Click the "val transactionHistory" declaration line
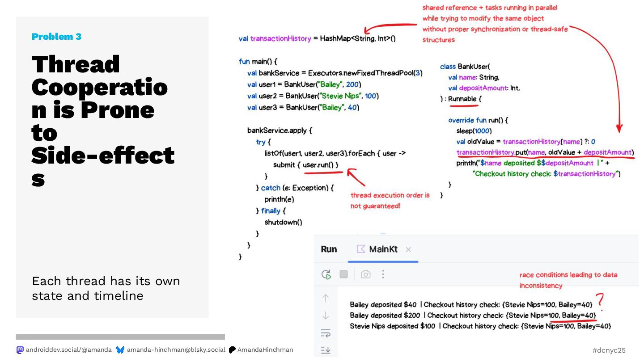Viewport: 644px width, 362px height. [x=317, y=38]
